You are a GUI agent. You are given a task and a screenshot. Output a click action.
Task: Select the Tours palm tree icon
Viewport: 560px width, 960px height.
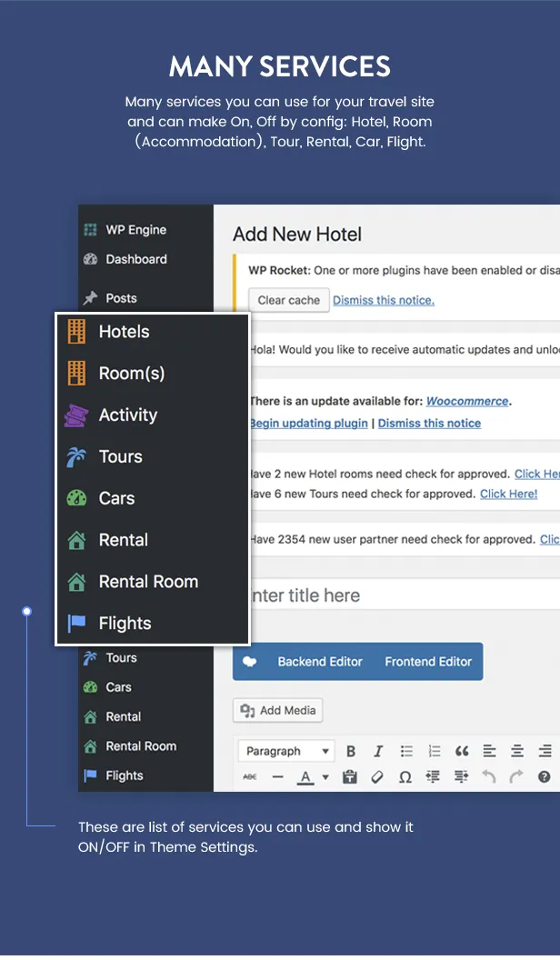[77, 456]
